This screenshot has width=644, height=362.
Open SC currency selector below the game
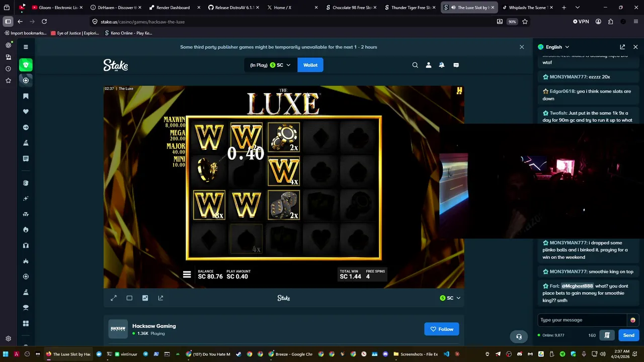pyautogui.click(x=450, y=298)
